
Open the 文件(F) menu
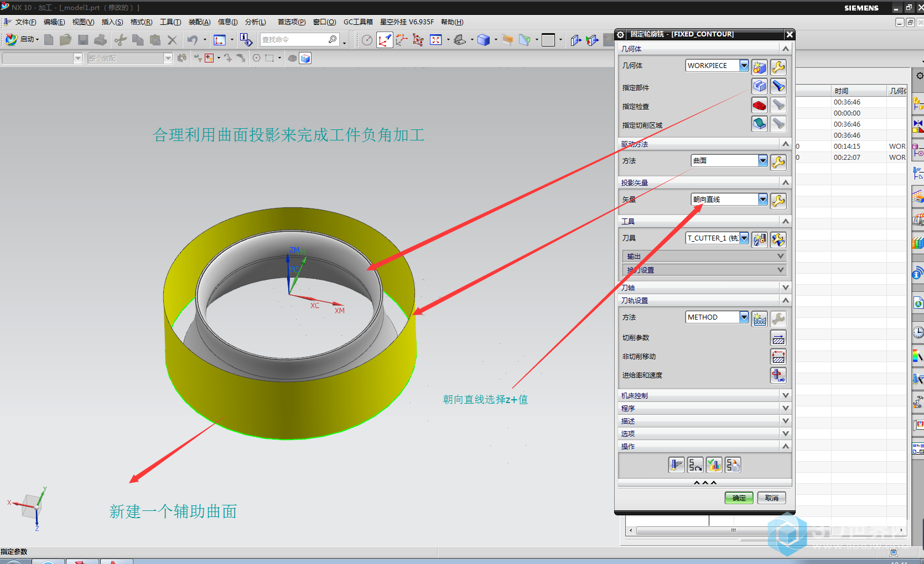coord(25,22)
